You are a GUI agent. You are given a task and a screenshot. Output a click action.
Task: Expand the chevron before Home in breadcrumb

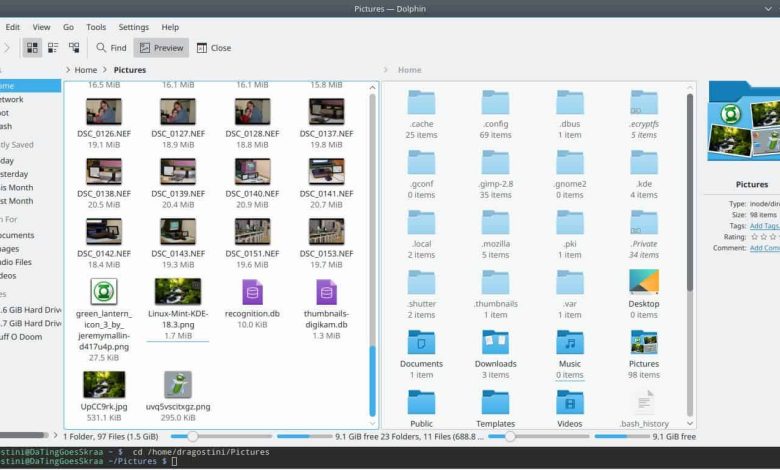click(x=66, y=70)
